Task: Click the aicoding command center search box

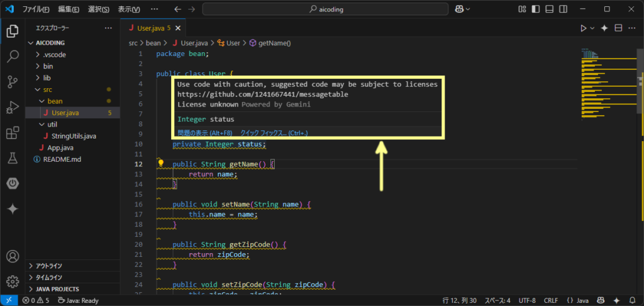Action: pos(325,9)
